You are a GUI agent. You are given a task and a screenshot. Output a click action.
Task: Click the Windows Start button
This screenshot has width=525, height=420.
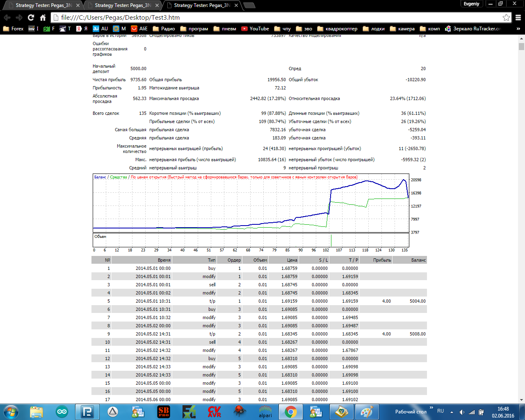(11, 412)
